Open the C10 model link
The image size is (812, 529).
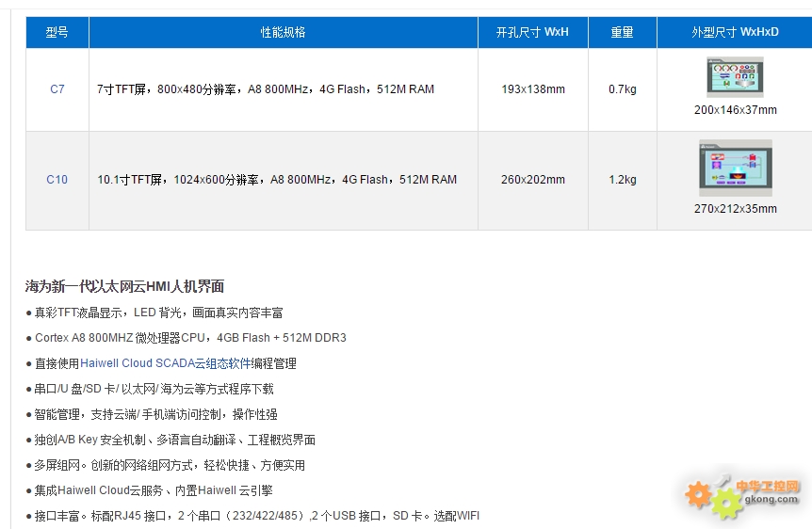(57, 180)
